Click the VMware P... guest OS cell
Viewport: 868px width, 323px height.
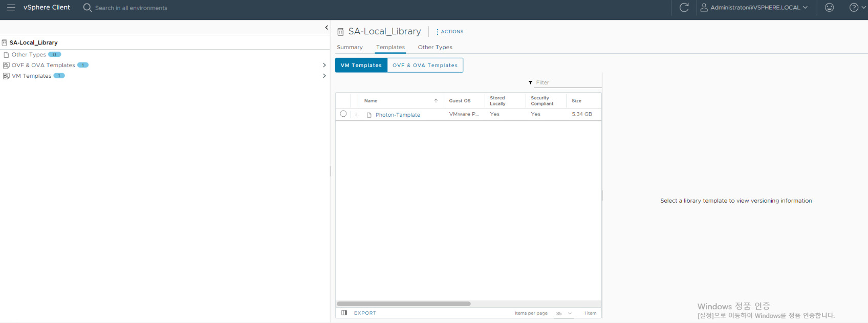point(464,114)
